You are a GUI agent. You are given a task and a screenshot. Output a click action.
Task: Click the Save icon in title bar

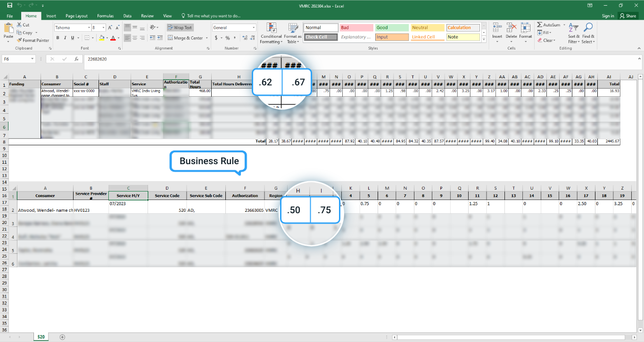(x=10, y=5)
